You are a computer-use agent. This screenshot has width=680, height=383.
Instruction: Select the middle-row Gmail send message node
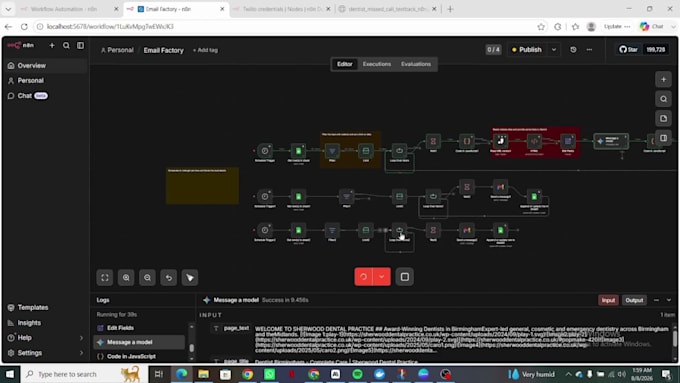coord(500,187)
